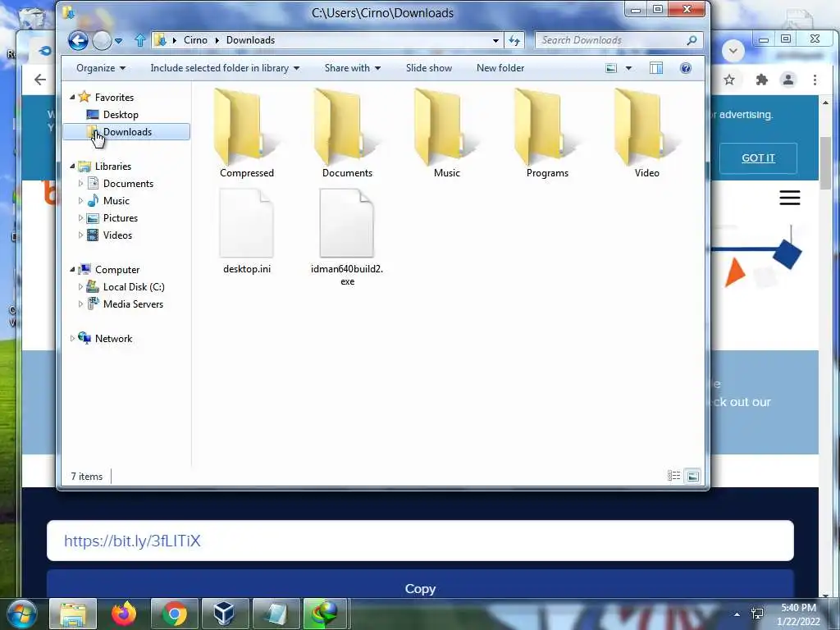Create a New folder

(x=500, y=68)
